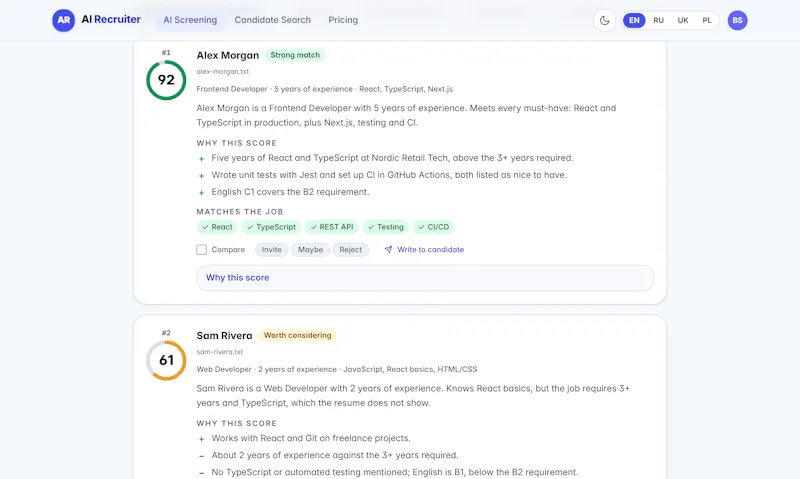This screenshot has height=479, width=800.
Task: Expand the Why this score panel
Action: click(425, 278)
